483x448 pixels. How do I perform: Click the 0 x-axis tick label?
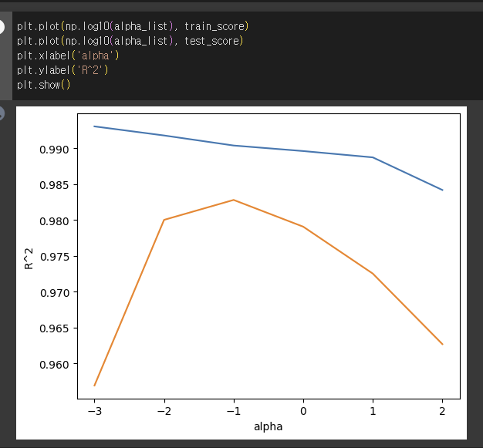click(x=303, y=411)
